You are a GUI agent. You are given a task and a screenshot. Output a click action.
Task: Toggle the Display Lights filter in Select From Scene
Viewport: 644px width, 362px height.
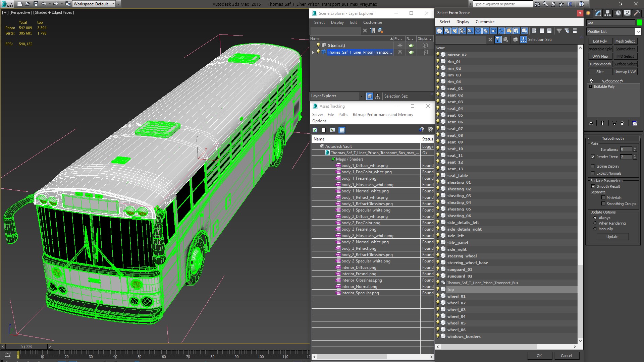click(455, 31)
